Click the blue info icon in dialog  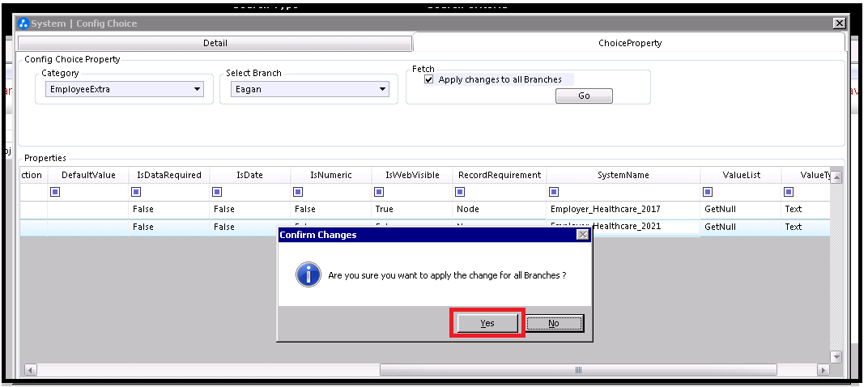[x=308, y=274]
